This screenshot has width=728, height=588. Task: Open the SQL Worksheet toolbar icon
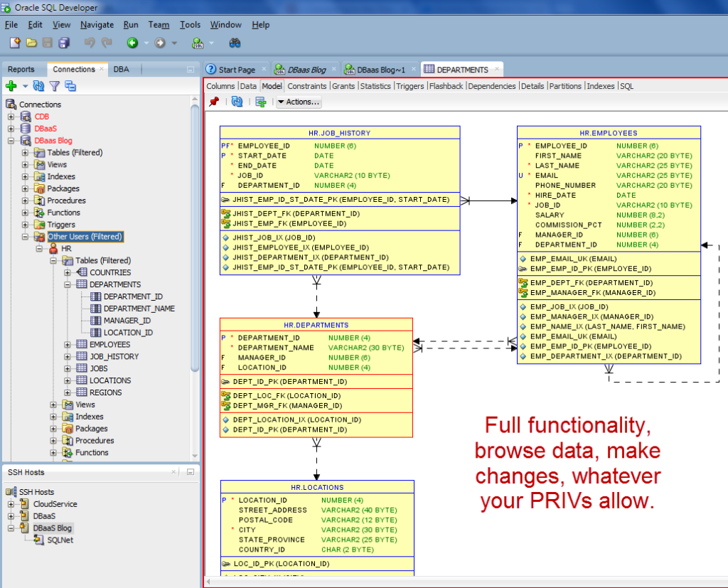(x=198, y=43)
